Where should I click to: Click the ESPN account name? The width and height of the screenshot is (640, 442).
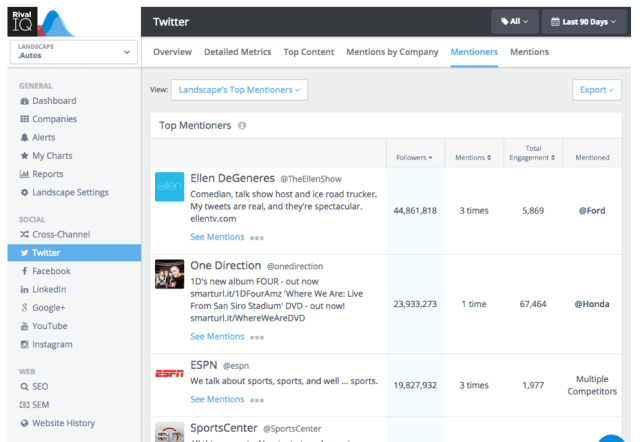204,365
